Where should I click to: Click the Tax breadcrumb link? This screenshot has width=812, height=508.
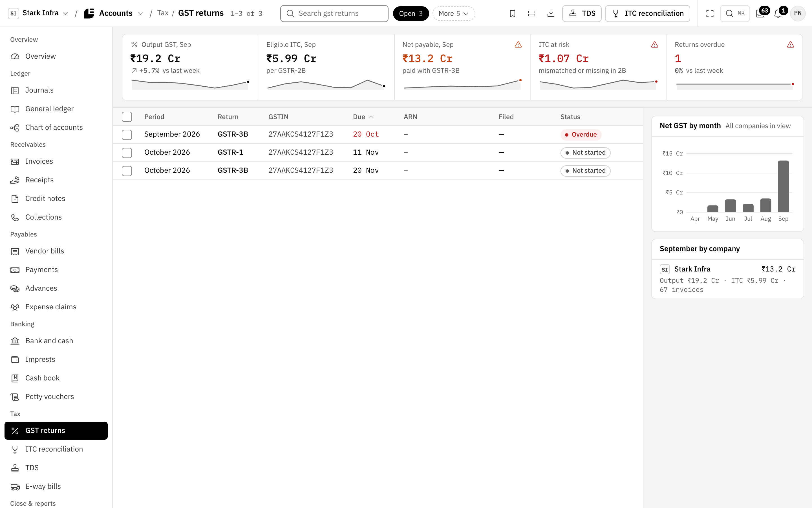click(163, 13)
